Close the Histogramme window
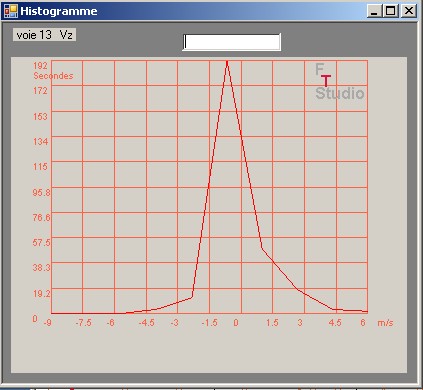Screen dimensions: 423x390 [408, 11]
